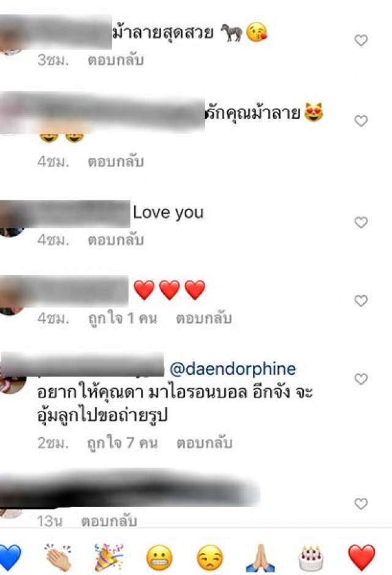Like the @daendorphine mention comment
This screenshot has height=575, width=392.
[361, 379]
